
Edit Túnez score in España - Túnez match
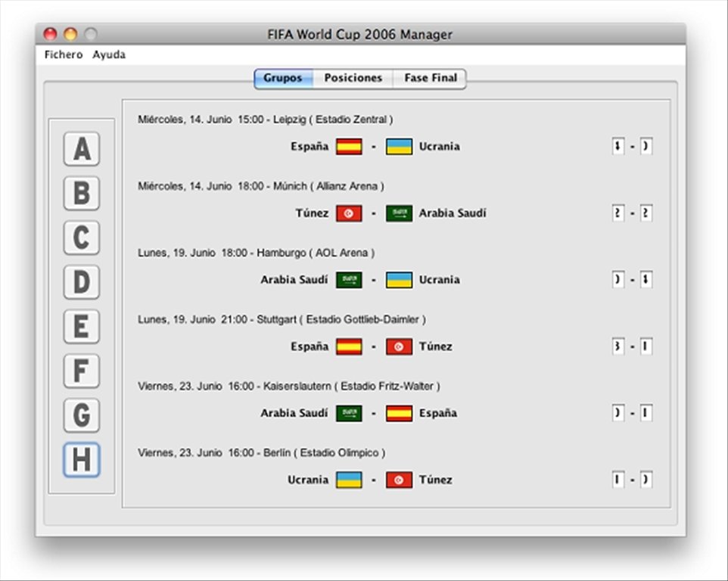(646, 346)
